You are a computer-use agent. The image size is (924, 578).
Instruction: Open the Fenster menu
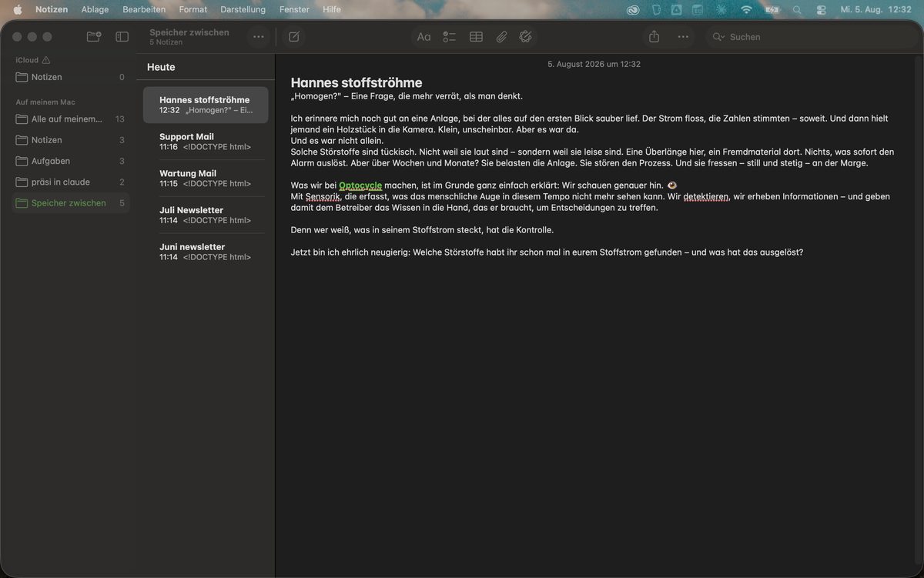click(x=294, y=9)
